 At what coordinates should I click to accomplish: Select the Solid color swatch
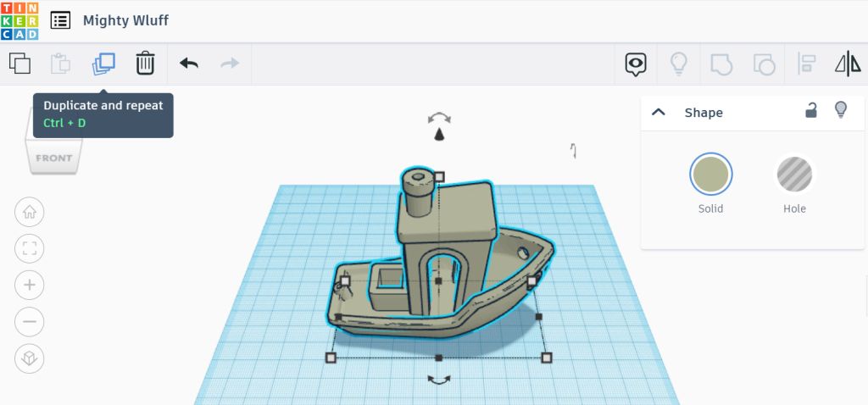(x=710, y=175)
